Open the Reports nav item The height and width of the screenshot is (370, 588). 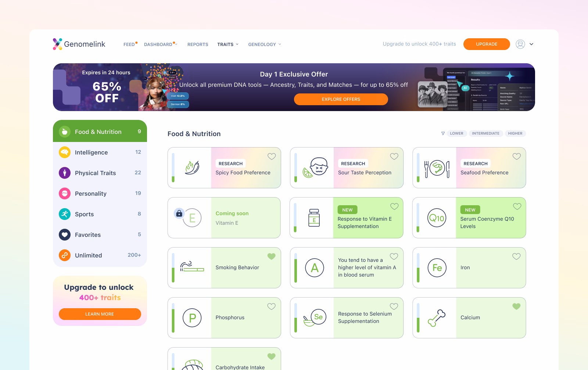click(198, 45)
